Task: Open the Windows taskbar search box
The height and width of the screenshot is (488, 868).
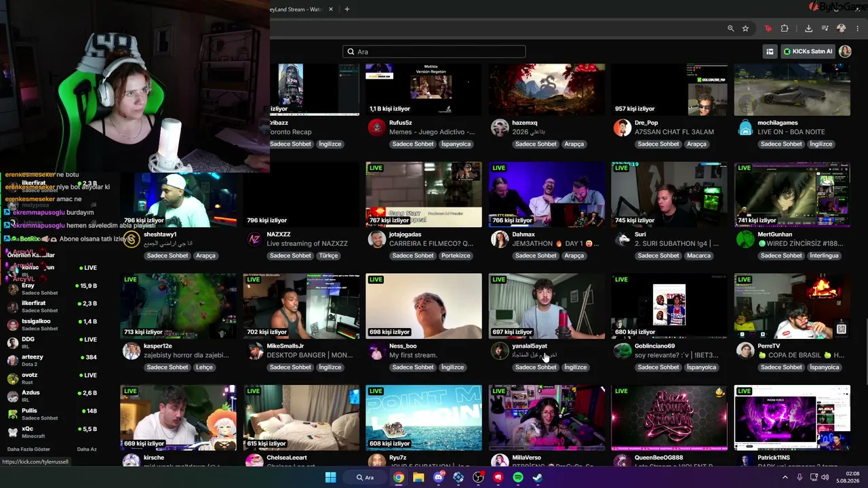Action: 366,477
